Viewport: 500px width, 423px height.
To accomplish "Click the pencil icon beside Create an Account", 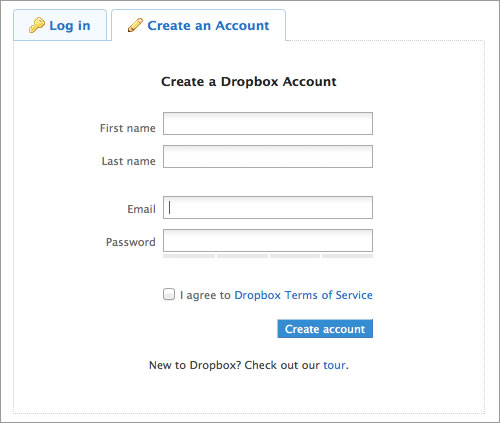I will [135, 25].
